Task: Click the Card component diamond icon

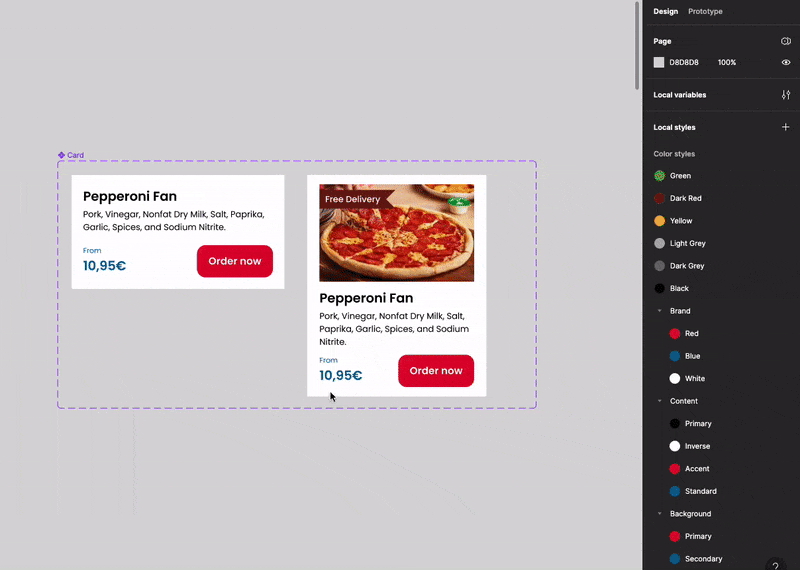Action: click(x=61, y=155)
